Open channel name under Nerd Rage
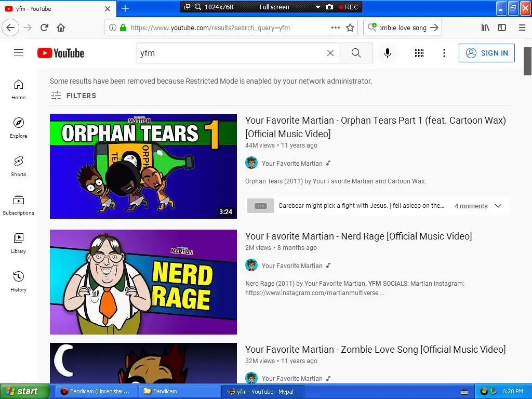The width and height of the screenshot is (532, 399). [292, 266]
